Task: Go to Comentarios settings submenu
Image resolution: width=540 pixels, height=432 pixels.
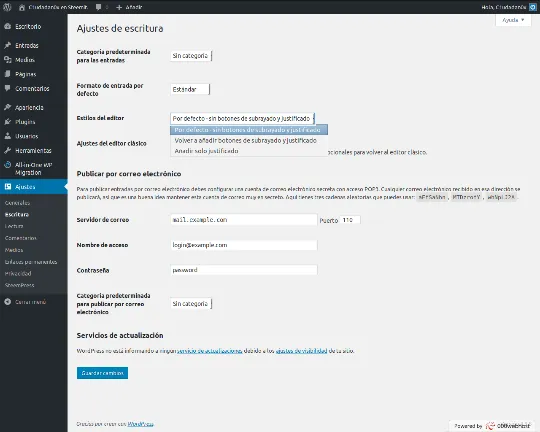Action: [21, 238]
